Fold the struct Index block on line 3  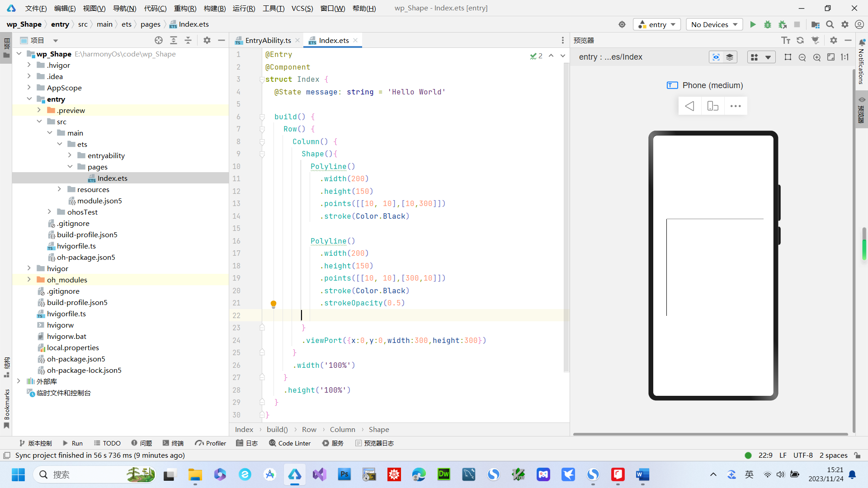click(x=262, y=80)
